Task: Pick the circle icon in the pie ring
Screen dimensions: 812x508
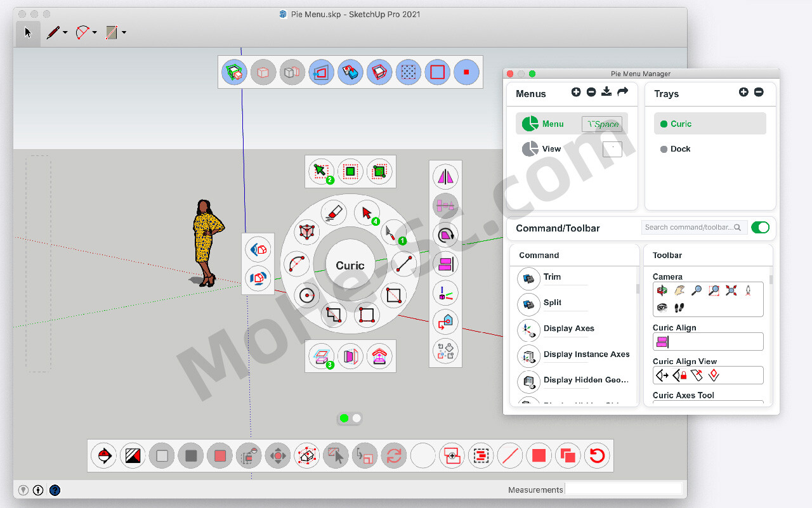Action: pyautogui.click(x=308, y=296)
